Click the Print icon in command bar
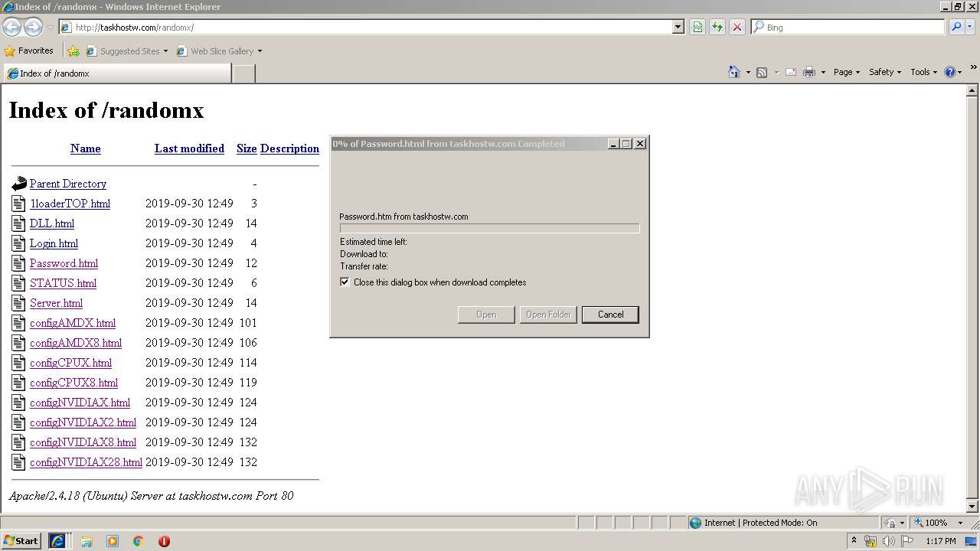The height and width of the screenshot is (551, 980). point(809,72)
